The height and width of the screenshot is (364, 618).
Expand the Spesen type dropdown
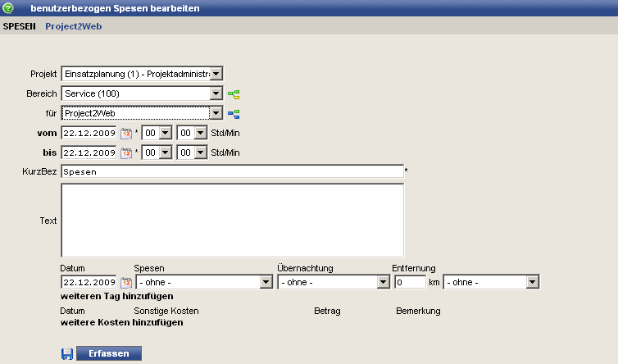click(x=266, y=282)
